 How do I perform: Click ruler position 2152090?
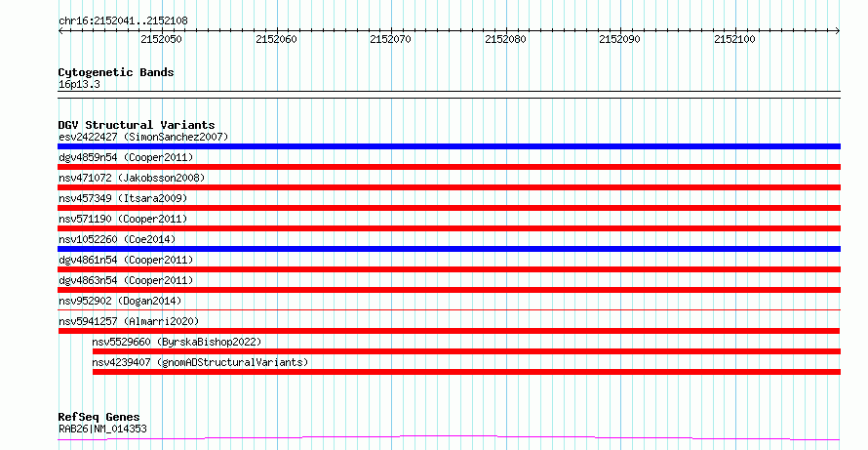[620, 39]
